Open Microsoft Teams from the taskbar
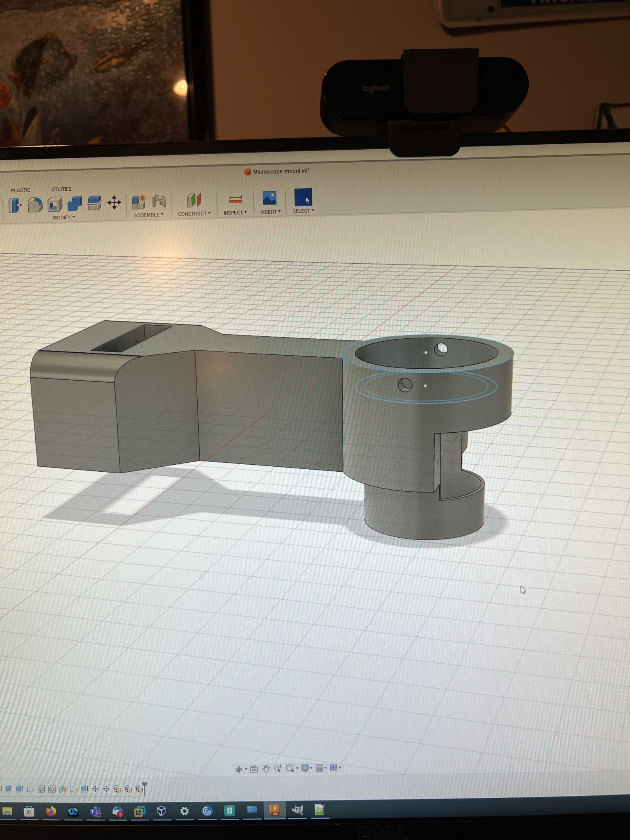The width and height of the screenshot is (630, 840). (x=96, y=811)
